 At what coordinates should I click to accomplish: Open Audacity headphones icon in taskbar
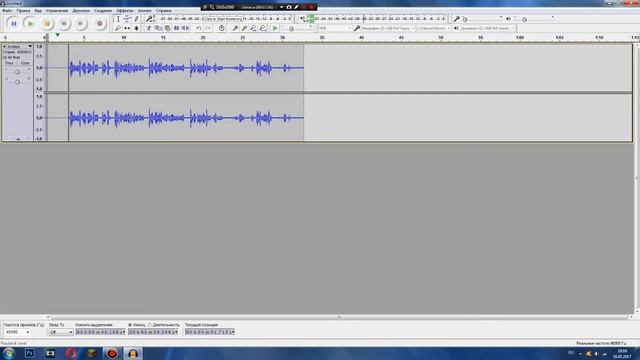(x=133, y=353)
